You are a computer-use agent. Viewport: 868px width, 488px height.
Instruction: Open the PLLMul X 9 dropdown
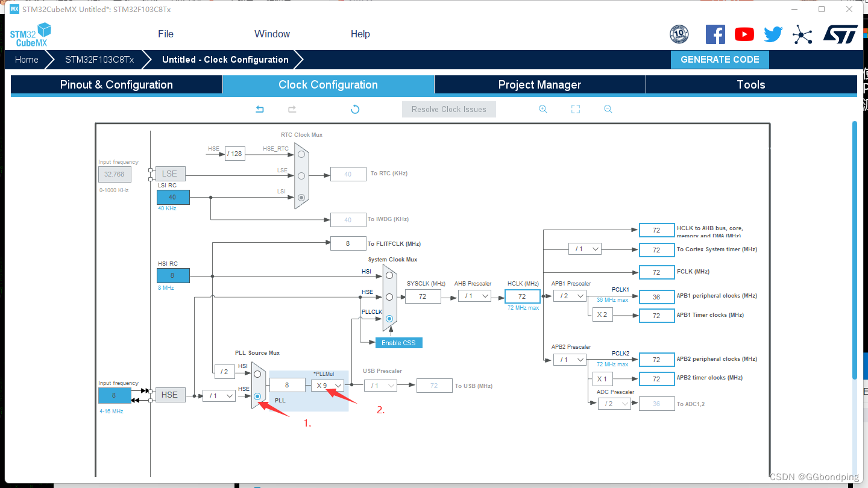pyautogui.click(x=327, y=385)
